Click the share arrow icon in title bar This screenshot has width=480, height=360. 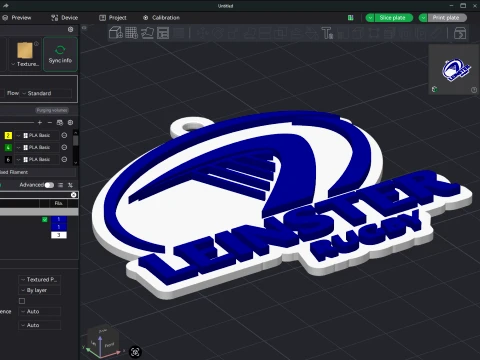[x=5, y=5]
